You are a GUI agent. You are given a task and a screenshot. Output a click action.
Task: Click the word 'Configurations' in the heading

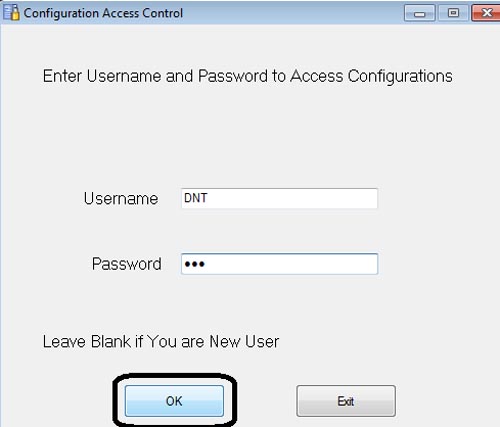click(400, 77)
